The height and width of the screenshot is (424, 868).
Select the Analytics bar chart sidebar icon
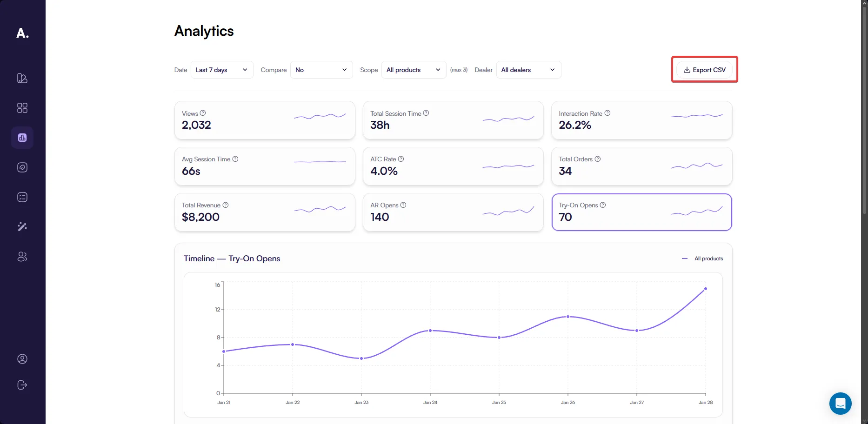[22, 138]
